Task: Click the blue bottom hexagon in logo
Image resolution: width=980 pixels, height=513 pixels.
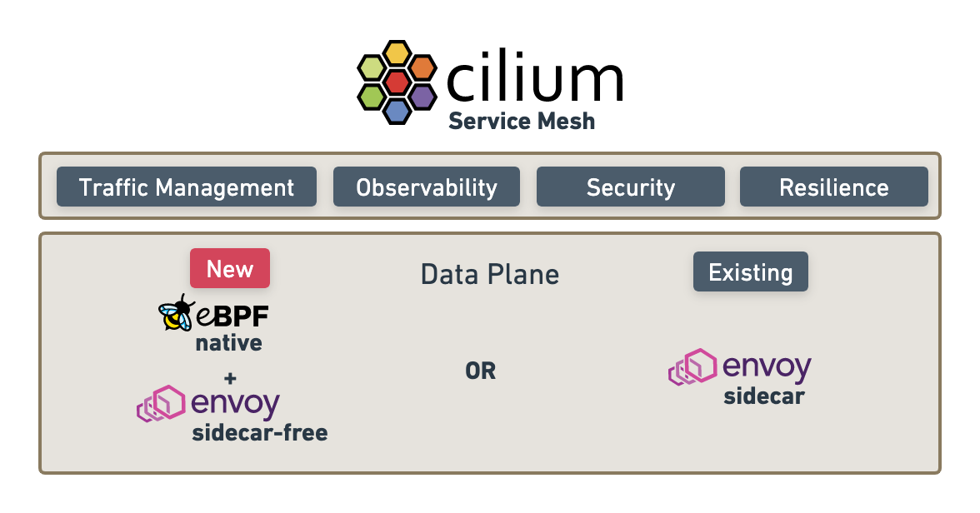Action: click(x=397, y=111)
